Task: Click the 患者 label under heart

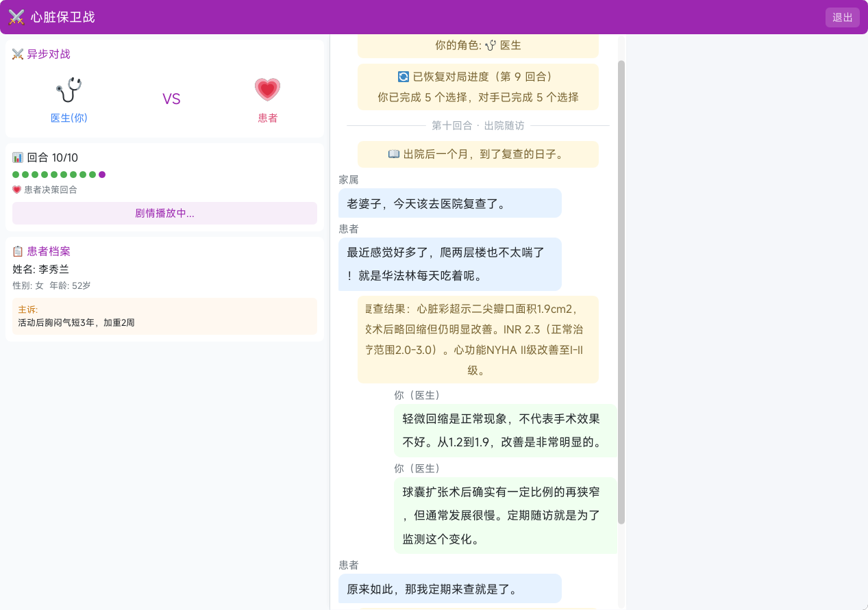Action: tap(268, 118)
